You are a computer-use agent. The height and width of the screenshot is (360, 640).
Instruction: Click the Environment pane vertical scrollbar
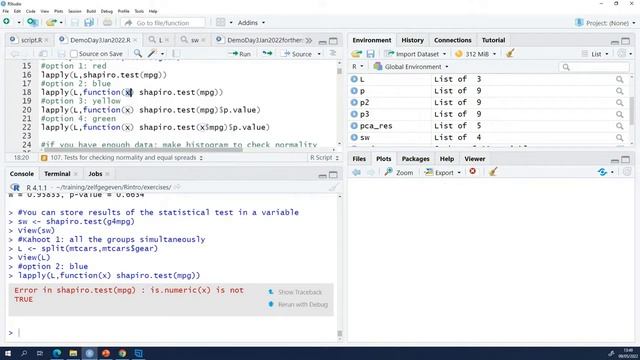(632, 110)
